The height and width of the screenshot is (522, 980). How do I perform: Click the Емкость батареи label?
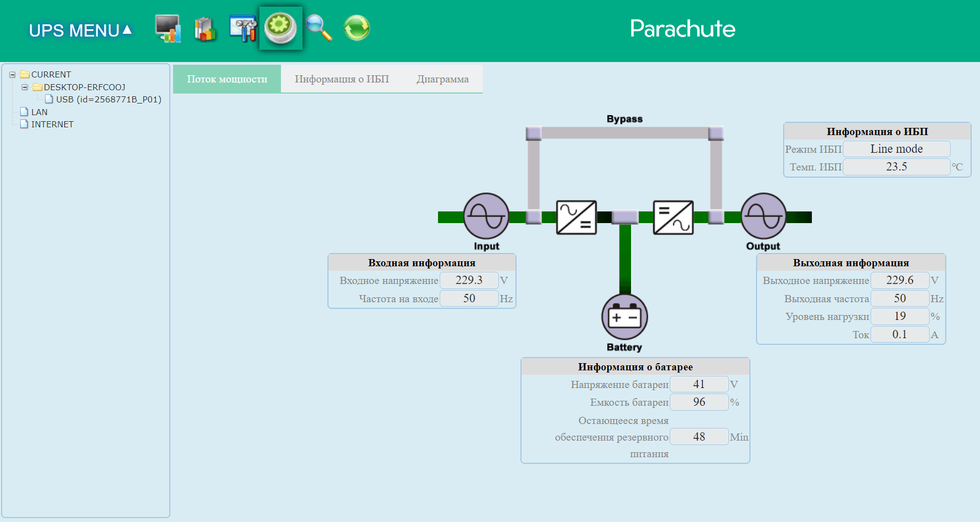point(629,402)
